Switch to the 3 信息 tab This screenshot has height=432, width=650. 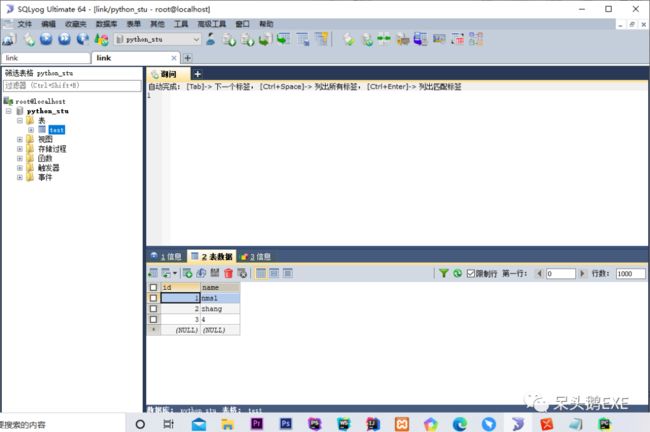(256, 257)
